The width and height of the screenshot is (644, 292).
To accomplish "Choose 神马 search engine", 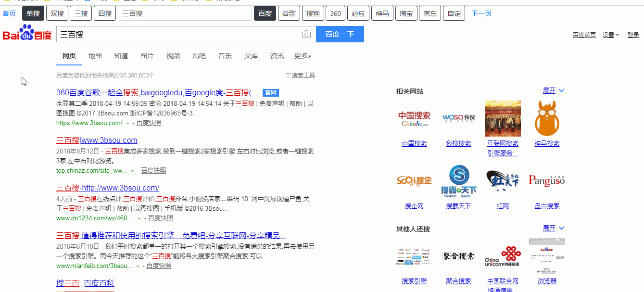I will click(x=382, y=13).
